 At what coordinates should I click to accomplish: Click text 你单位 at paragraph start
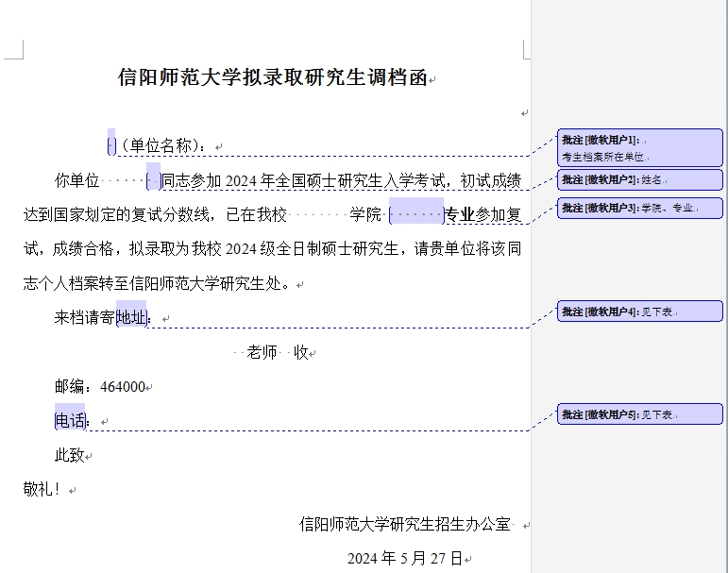click(x=77, y=180)
